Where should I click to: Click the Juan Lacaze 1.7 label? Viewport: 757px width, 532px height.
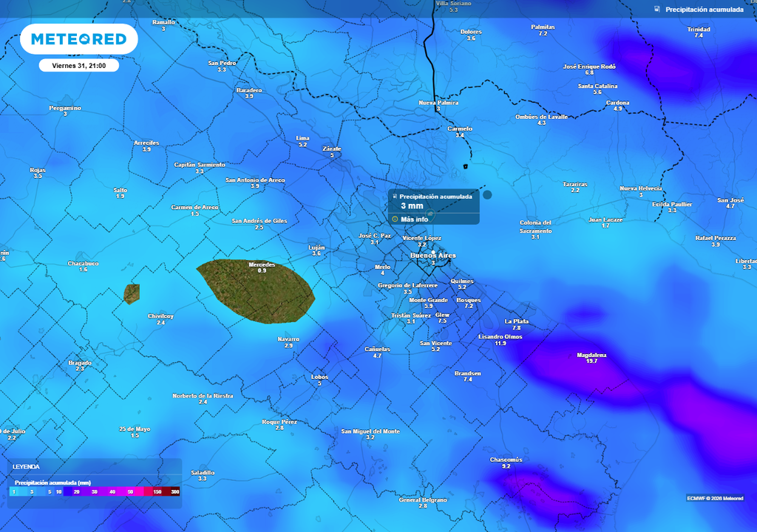click(x=605, y=222)
